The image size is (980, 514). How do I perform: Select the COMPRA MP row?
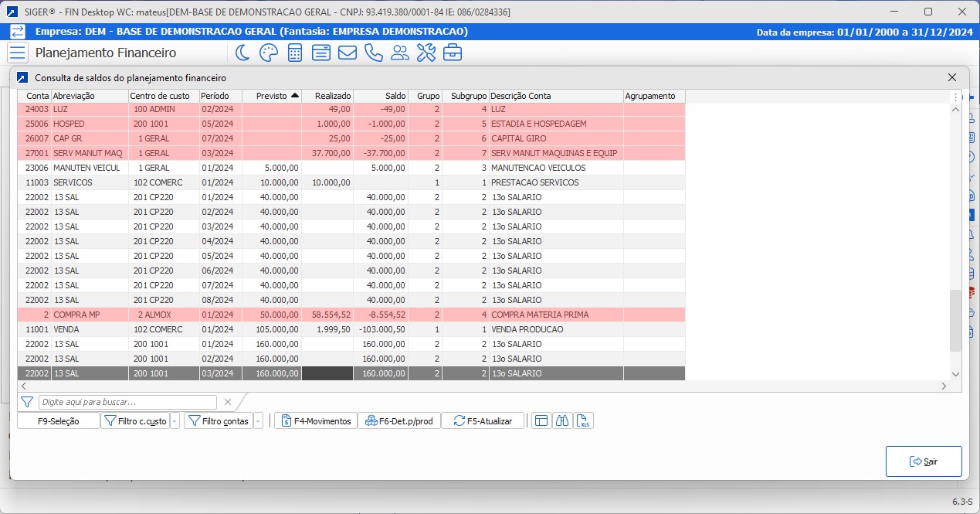309,315
